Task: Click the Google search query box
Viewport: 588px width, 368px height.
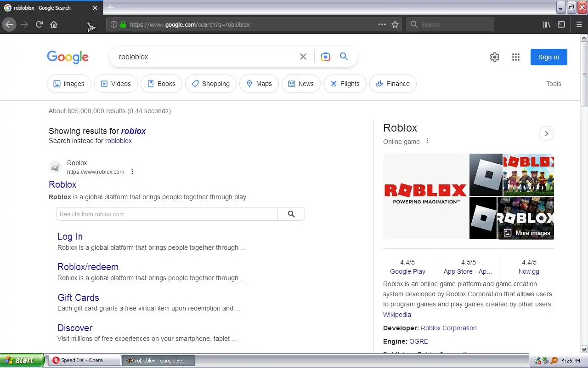Action: click(x=207, y=57)
